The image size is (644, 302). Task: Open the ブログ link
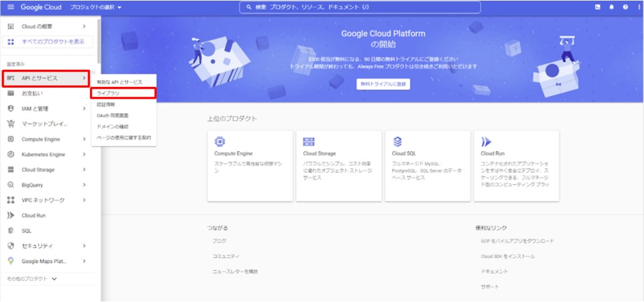pos(219,241)
